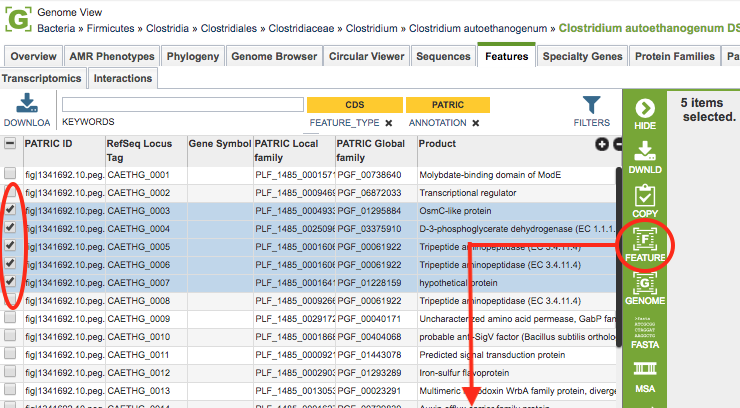740x408 pixels.
Task: Remove CDS feature type filter
Action: (388, 123)
